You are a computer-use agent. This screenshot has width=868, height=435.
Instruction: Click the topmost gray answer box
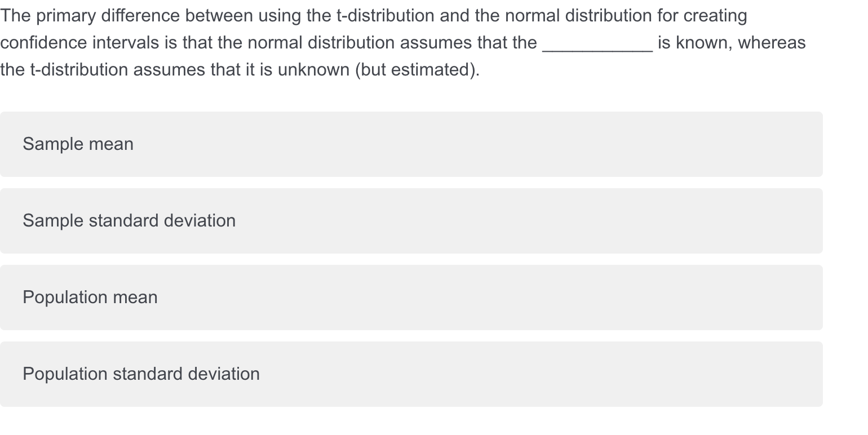[411, 144]
